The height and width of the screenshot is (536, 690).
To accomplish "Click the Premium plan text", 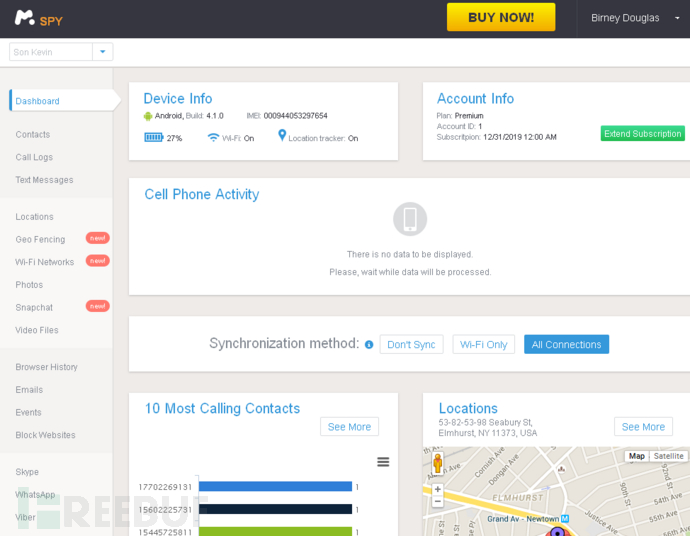I will (x=469, y=116).
